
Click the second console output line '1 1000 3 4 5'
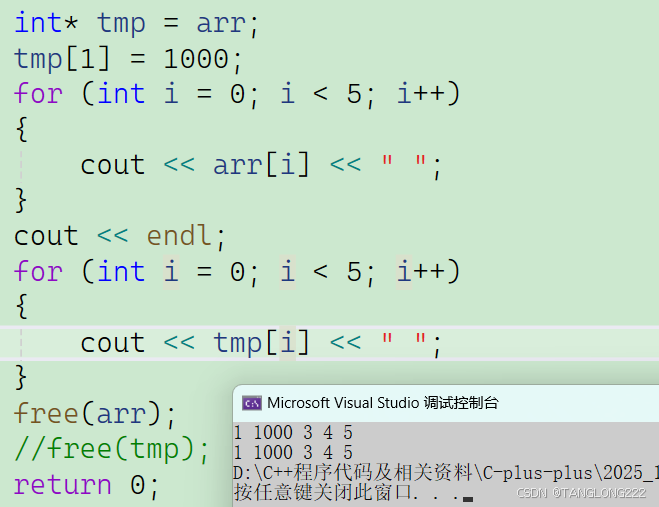tap(293, 452)
